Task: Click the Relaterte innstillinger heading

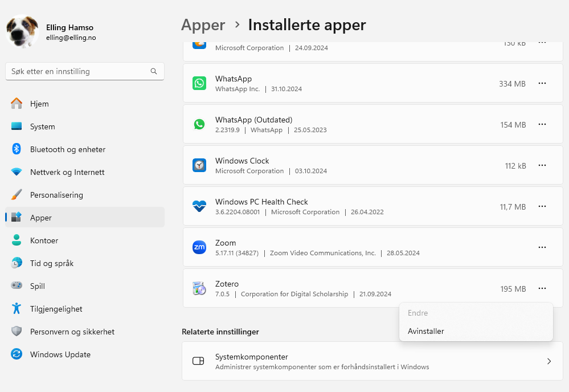Action: coord(220,332)
